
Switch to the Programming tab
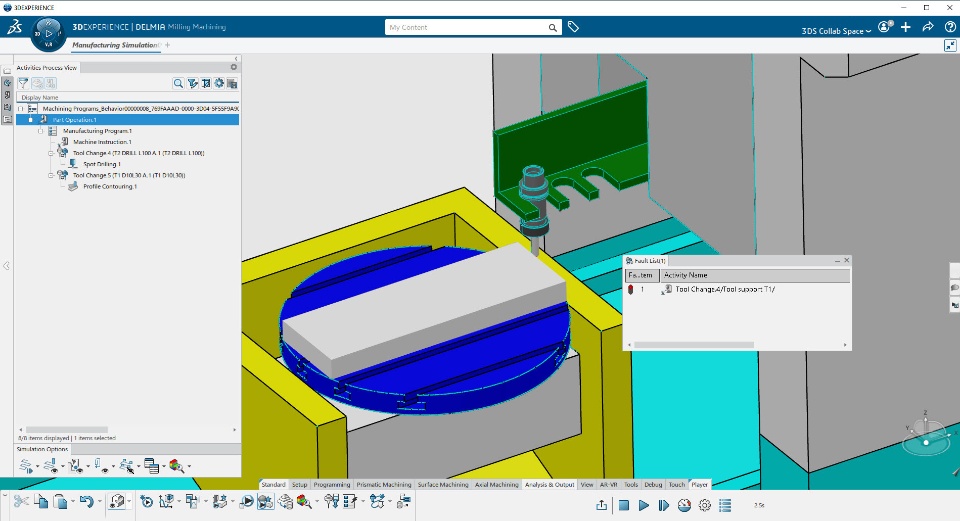click(x=332, y=484)
